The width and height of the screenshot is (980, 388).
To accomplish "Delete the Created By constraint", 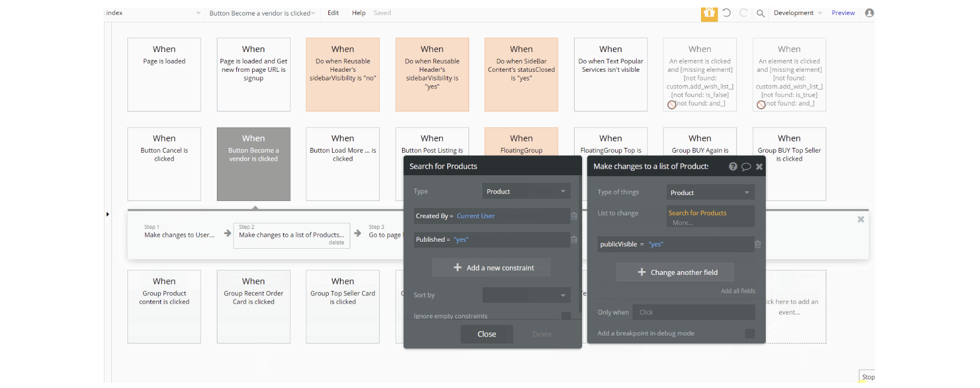I will tap(574, 216).
